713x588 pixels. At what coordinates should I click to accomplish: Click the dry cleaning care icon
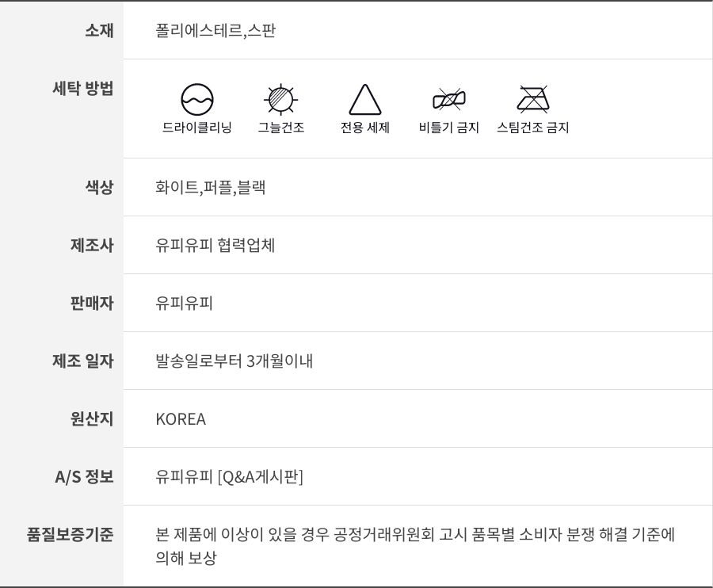coord(197,100)
